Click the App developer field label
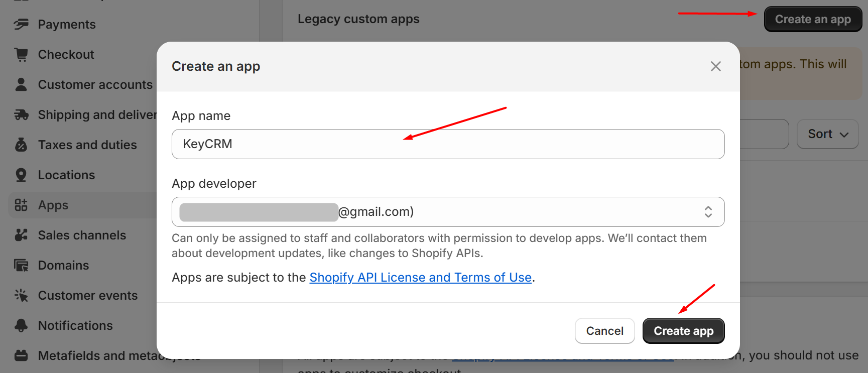The width and height of the screenshot is (868, 373). click(x=214, y=184)
